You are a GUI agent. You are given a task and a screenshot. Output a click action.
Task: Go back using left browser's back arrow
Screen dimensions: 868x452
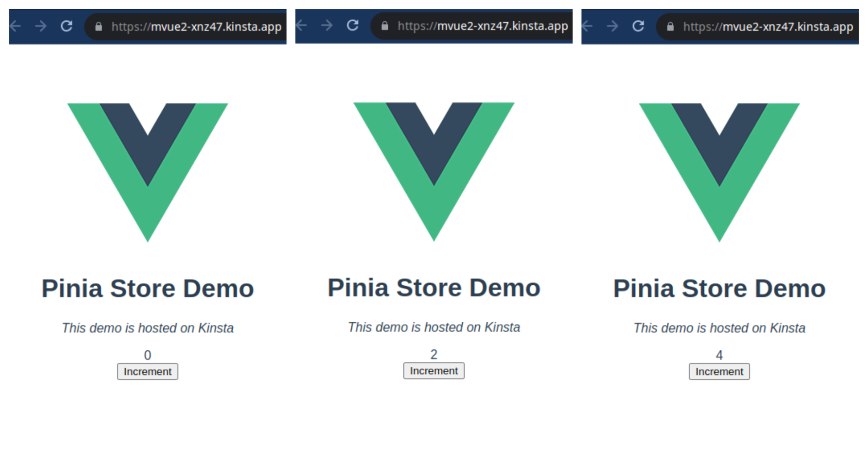point(15,26)
